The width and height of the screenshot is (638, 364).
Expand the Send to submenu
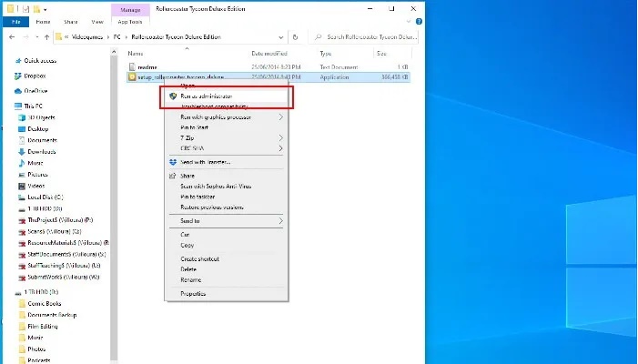click(x=227, y=221)
